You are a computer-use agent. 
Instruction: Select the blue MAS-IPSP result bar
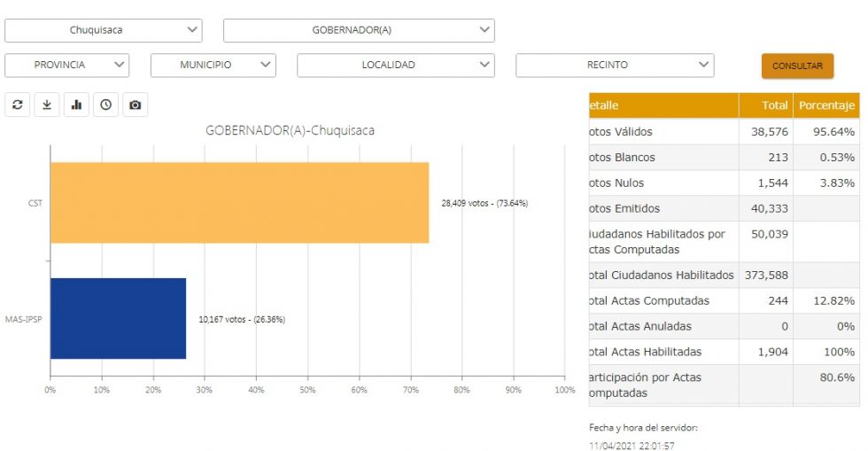119,319
